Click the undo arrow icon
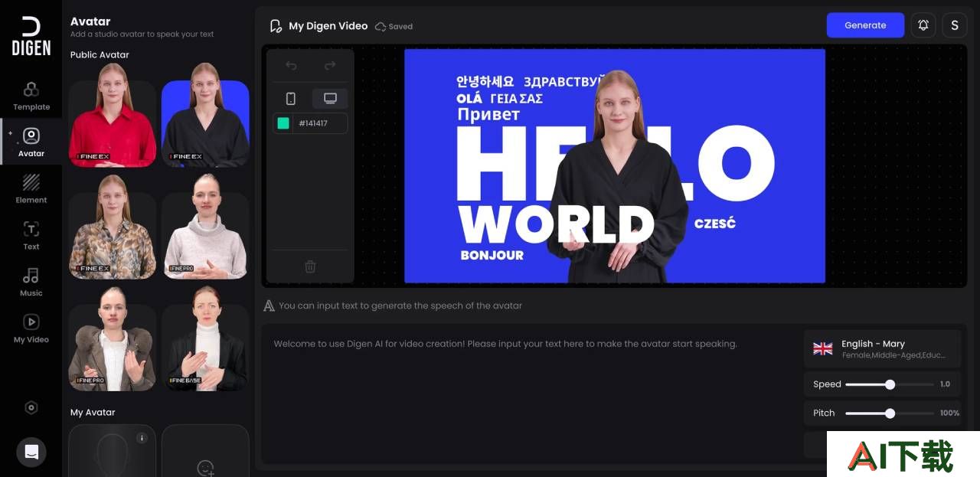980x477 pixels. (x=291, y=65)
